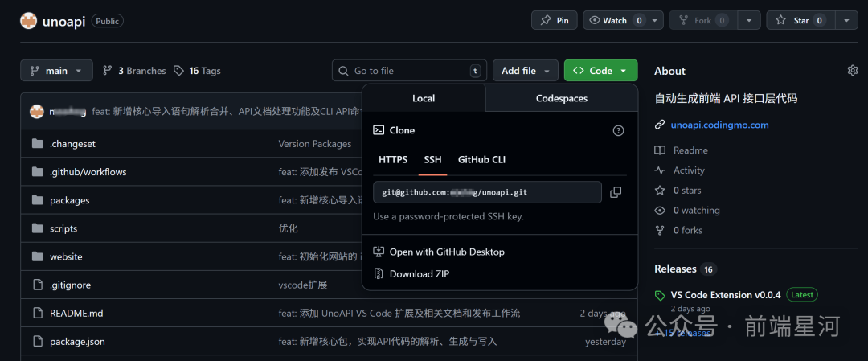Click the package.json commit message link

387,342
